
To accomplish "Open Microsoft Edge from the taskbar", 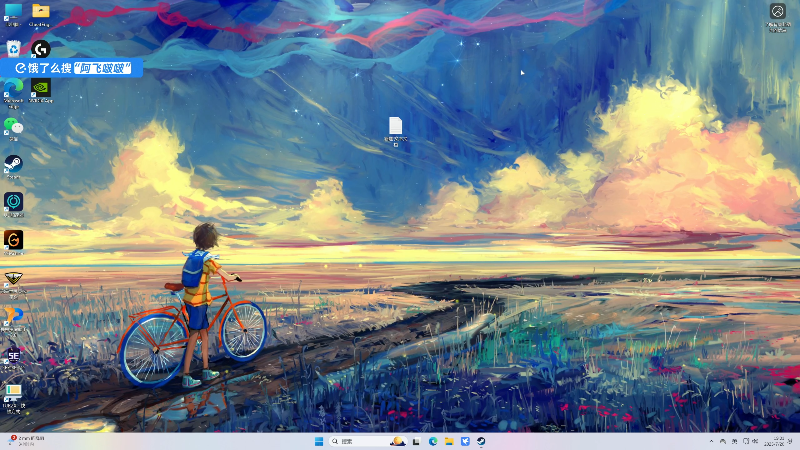I will click(x=433, y=441).
